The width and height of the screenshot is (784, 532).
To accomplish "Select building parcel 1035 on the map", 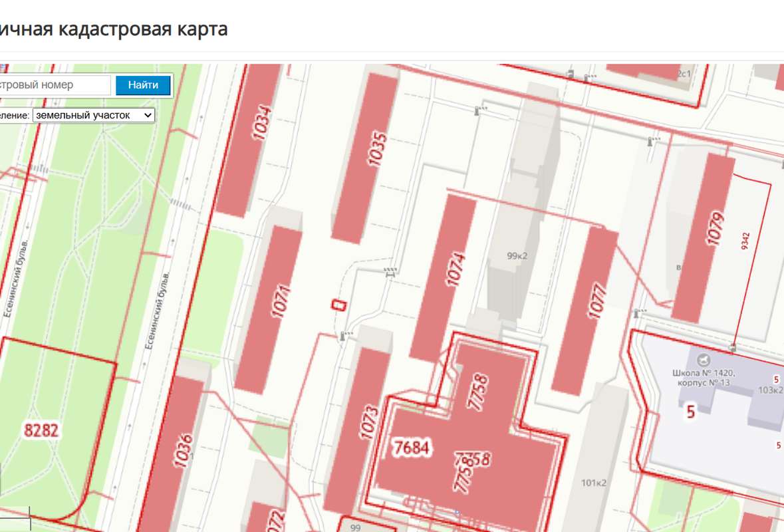I will pos(364,157).
